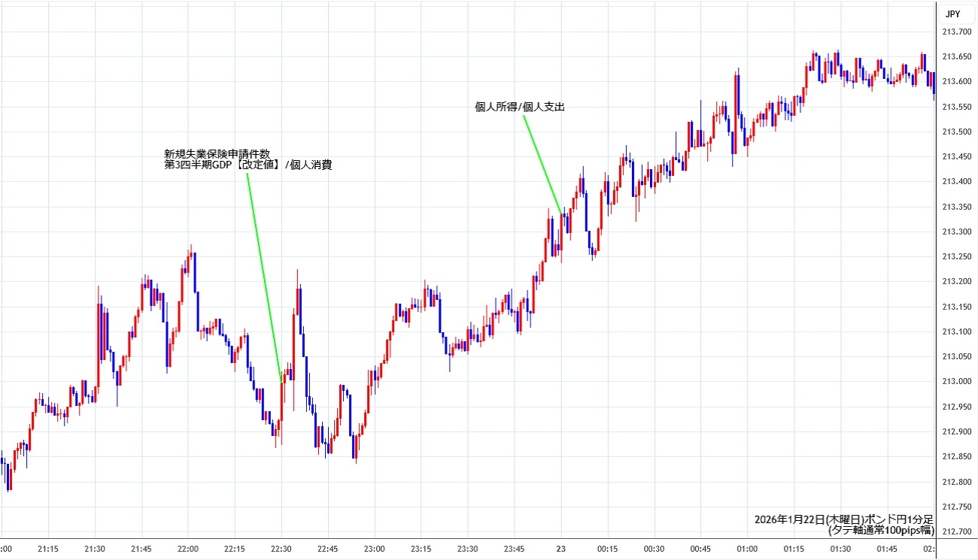Viewport: 978px width, 560px height.
Task: Select the 00:30 time axis label
Action: tap(654, 549)
